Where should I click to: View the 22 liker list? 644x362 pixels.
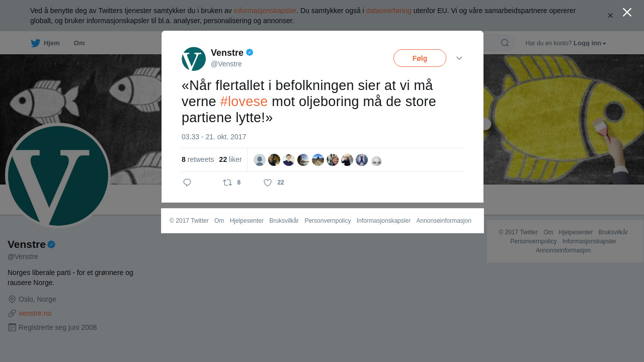pyautogui.click(x=230, y=159)
